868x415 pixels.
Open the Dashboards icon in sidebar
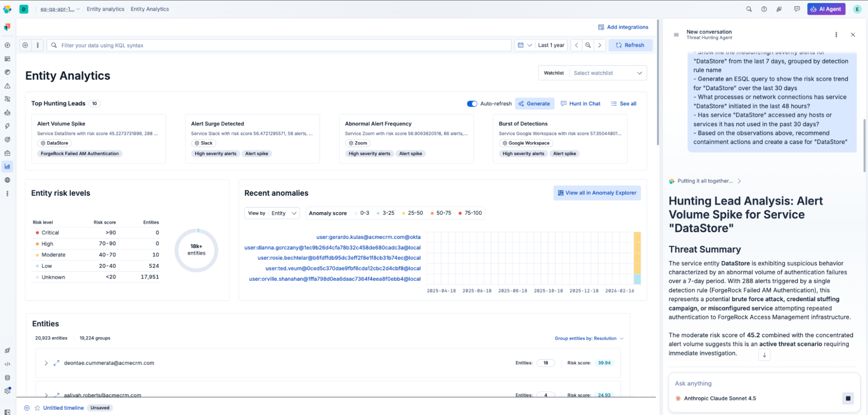tap(7, 59)
